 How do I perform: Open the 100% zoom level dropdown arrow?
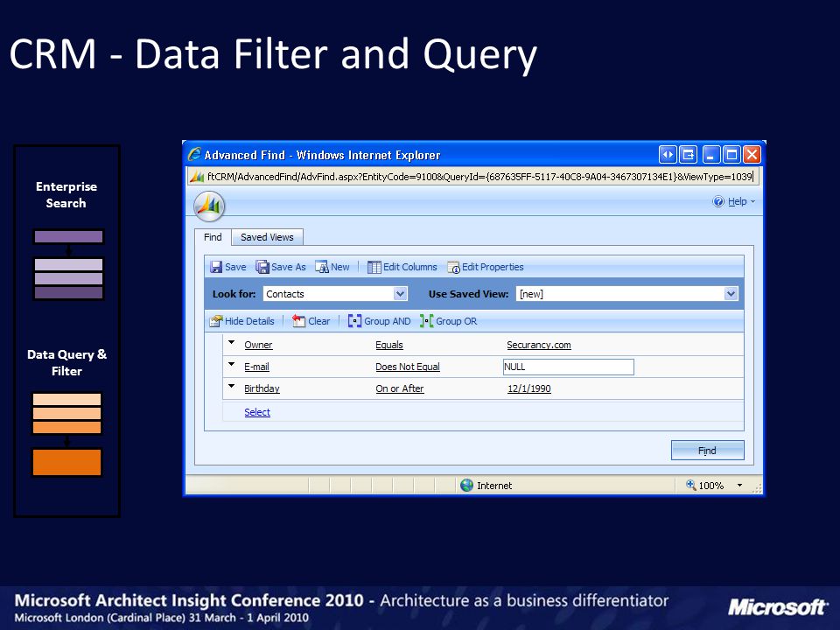740,486
